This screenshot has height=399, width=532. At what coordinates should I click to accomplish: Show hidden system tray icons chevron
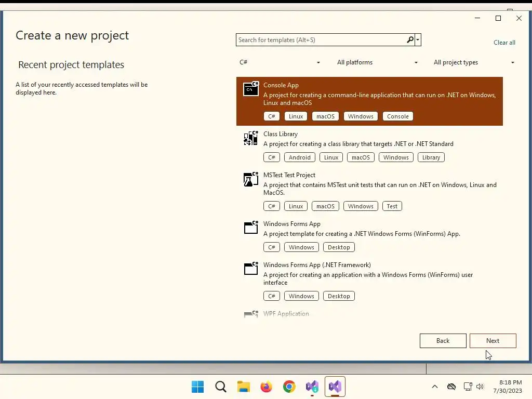(435, 387)
